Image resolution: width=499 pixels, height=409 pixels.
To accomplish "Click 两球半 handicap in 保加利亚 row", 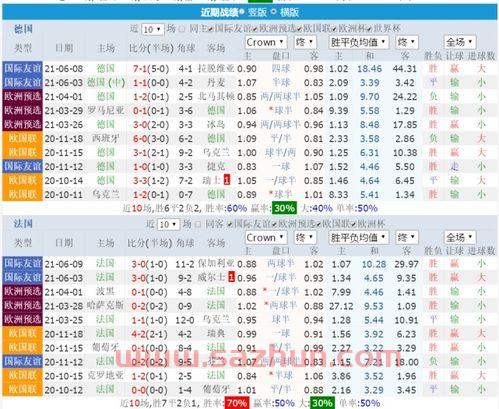I will (281, 264).
